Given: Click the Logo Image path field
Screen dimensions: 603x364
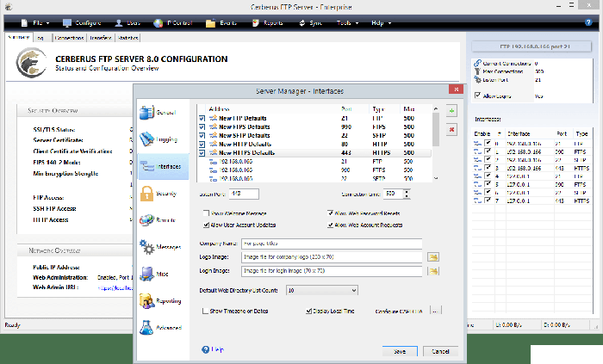Looking at the screenshot, I should (x=332, y=257).
